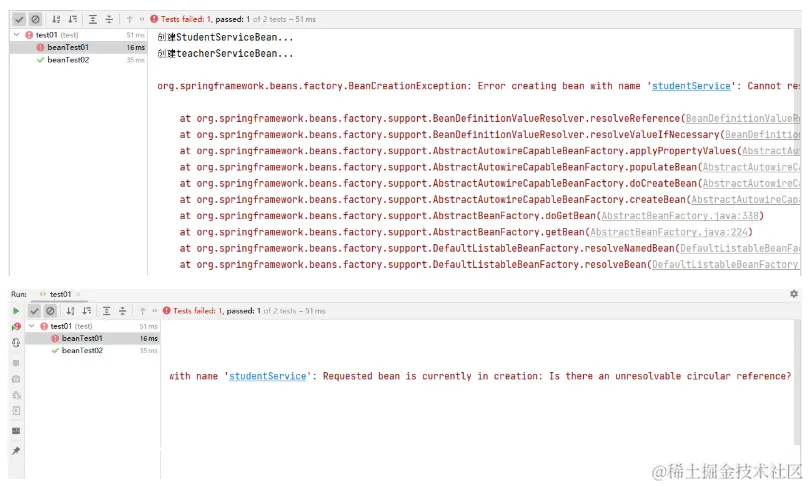Toggle Show Passed checkmark in lower Run toolbar
Screen dimensions: 809x487
tap(34, 311)
